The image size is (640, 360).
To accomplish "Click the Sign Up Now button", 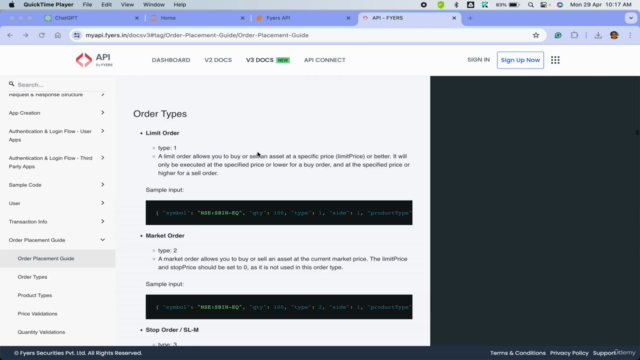I will [520, 60].
